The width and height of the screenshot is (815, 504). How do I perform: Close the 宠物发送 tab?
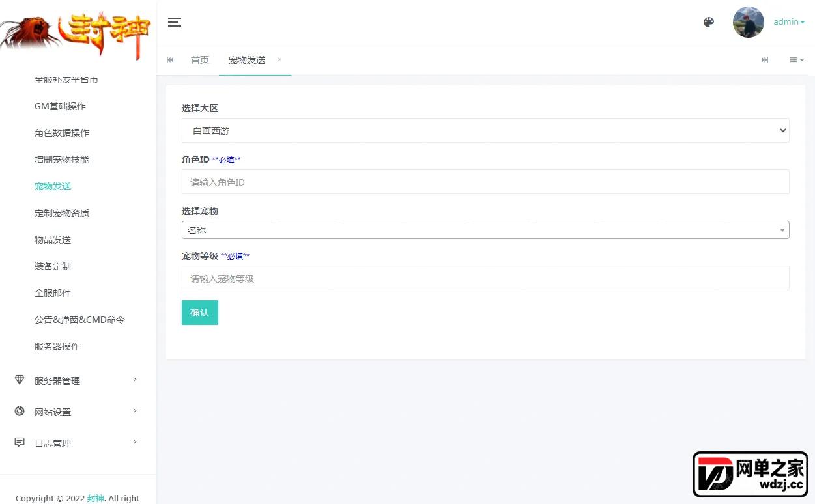pyautogui.click(x=279, y=59)
